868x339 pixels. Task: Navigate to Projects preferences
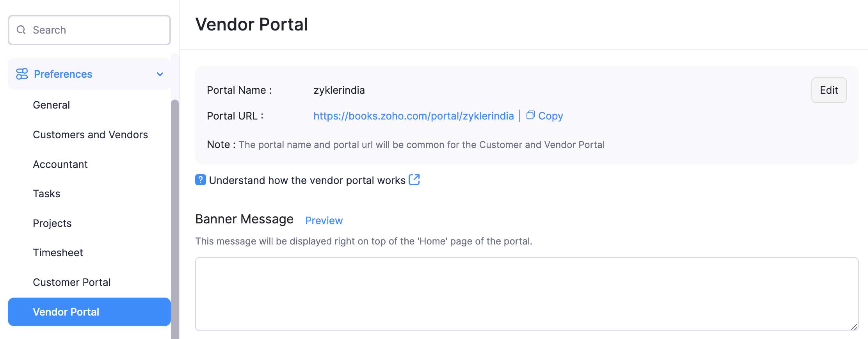click(52, 223)
